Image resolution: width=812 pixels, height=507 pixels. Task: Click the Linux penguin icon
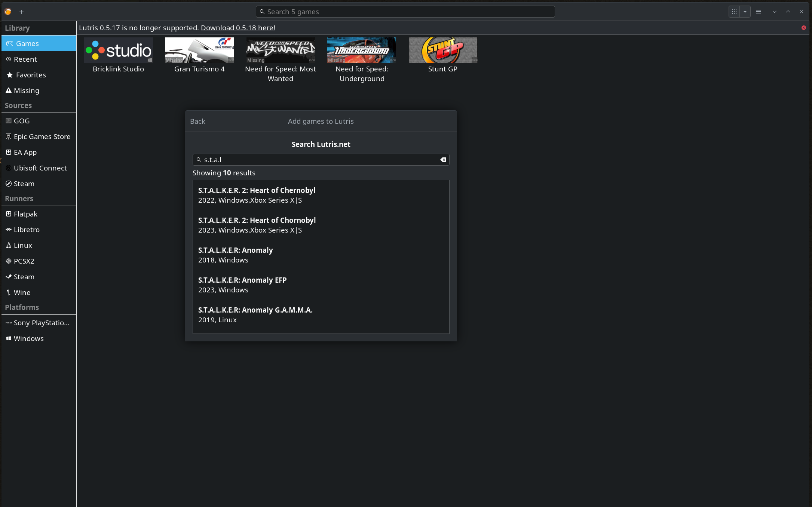coord(9,245)
